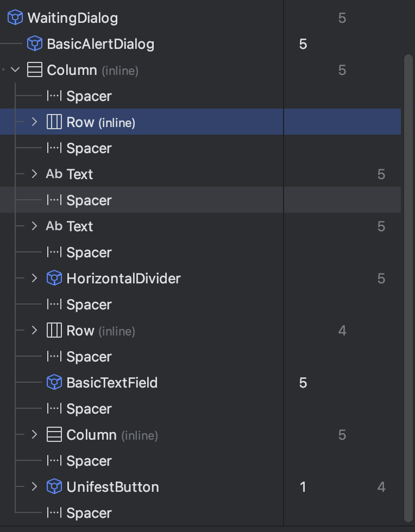Click the highlighted Row layout icon
The image size is (415, 532).
54,122
